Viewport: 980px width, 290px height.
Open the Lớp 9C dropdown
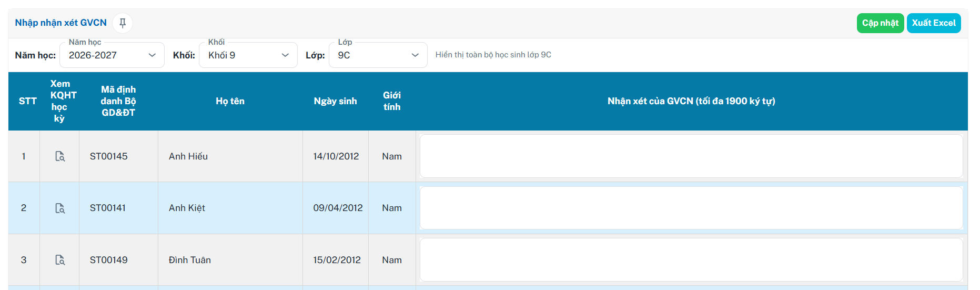(x=378, y=55)
